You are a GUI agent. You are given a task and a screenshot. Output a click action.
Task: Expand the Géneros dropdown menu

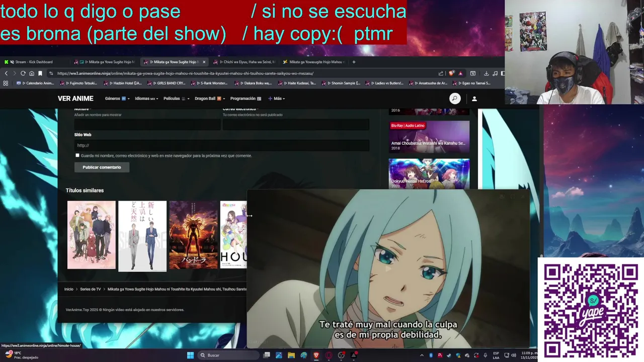point(117,99)
